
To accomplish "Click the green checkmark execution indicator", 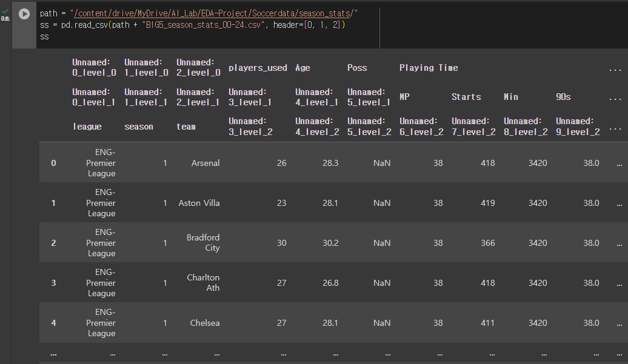I will [6, 10].
